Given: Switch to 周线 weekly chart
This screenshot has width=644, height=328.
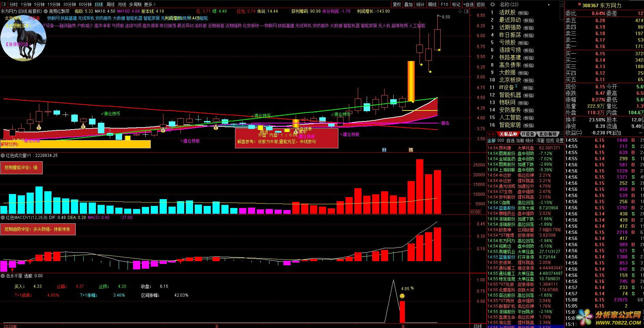Looking at the screenshot, I should 111,4.
